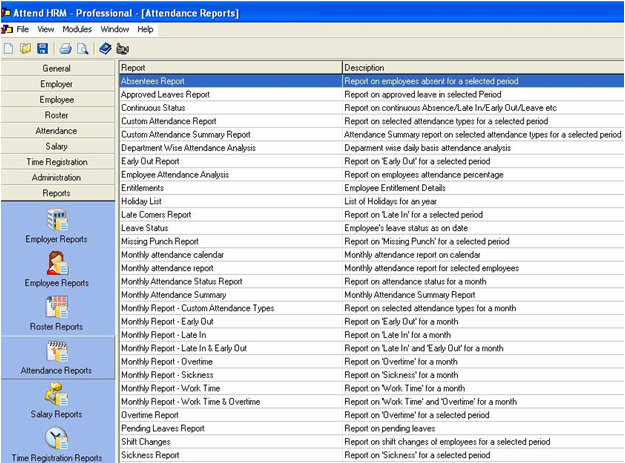Open Time Registration Reports clock icon
Viewport: 625px width, 463px height.
[x=56, y=438]
